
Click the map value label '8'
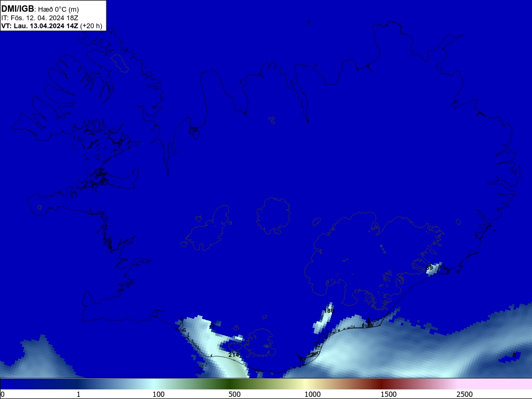[x=514, y=355]
